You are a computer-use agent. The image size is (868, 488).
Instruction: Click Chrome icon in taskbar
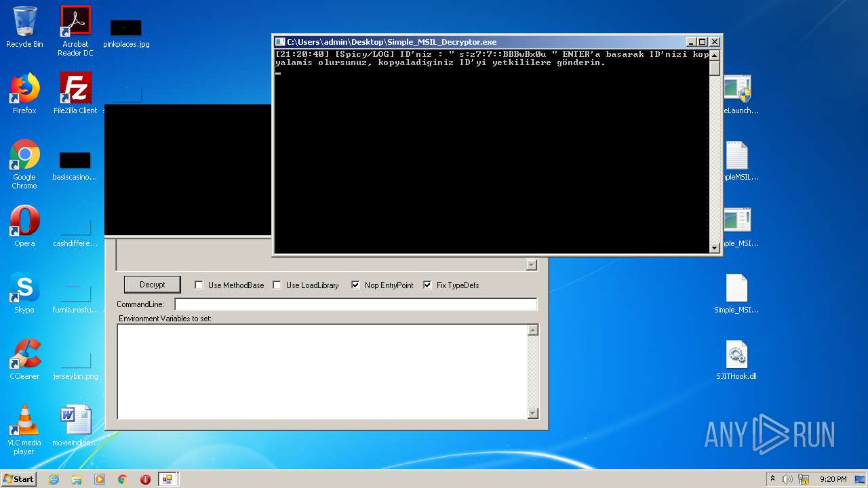[123, 479]
